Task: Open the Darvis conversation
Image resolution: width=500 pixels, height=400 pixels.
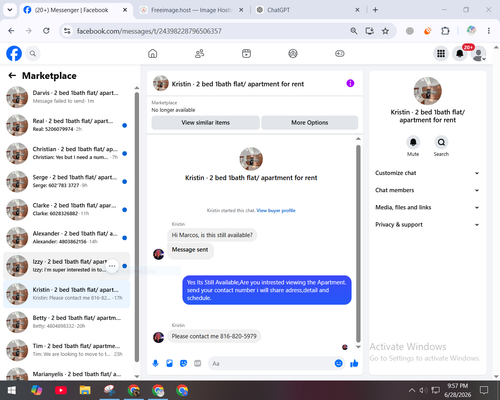Action: coord(67,97)
